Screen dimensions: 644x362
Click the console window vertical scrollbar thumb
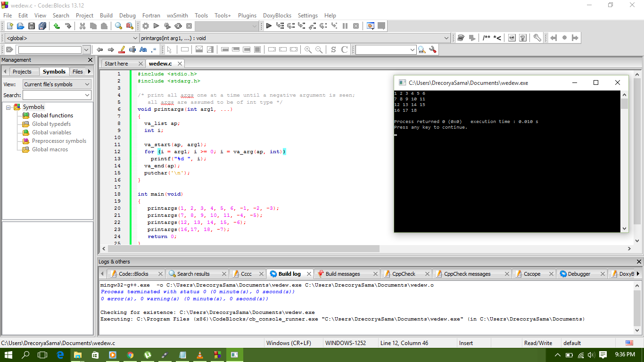[624, 104]
